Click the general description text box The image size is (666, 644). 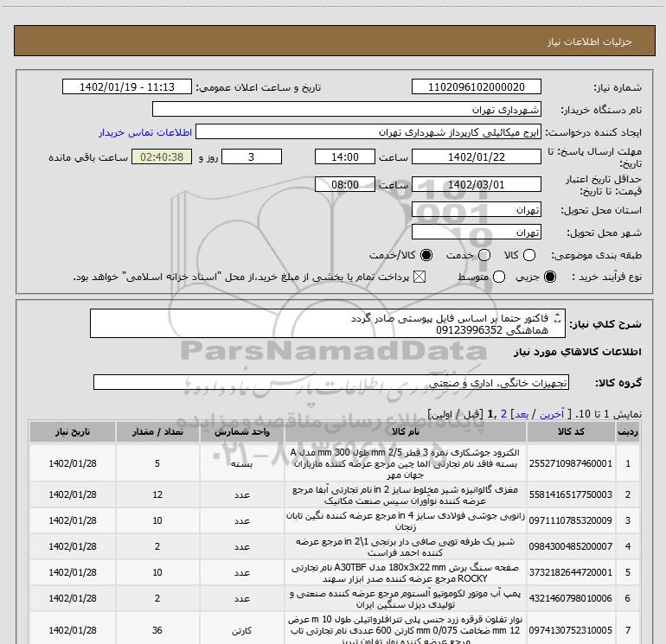pyautogui.click(x=328, y=323)
